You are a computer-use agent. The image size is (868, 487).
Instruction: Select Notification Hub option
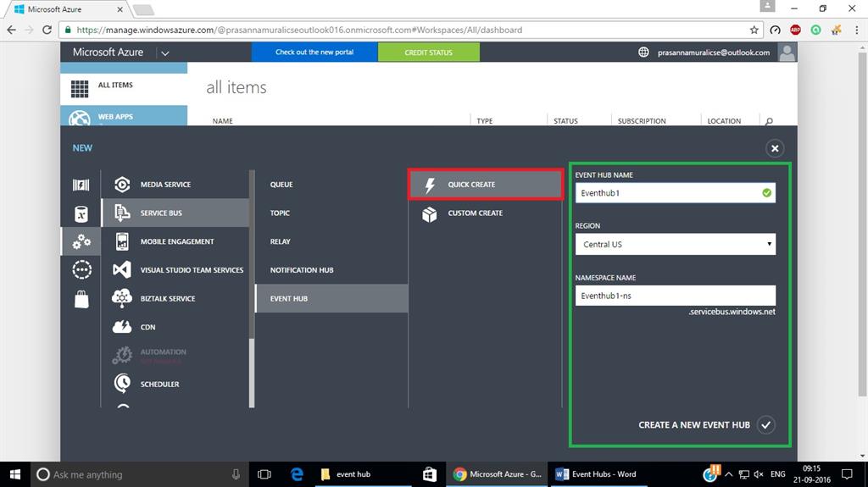point(302,270)
